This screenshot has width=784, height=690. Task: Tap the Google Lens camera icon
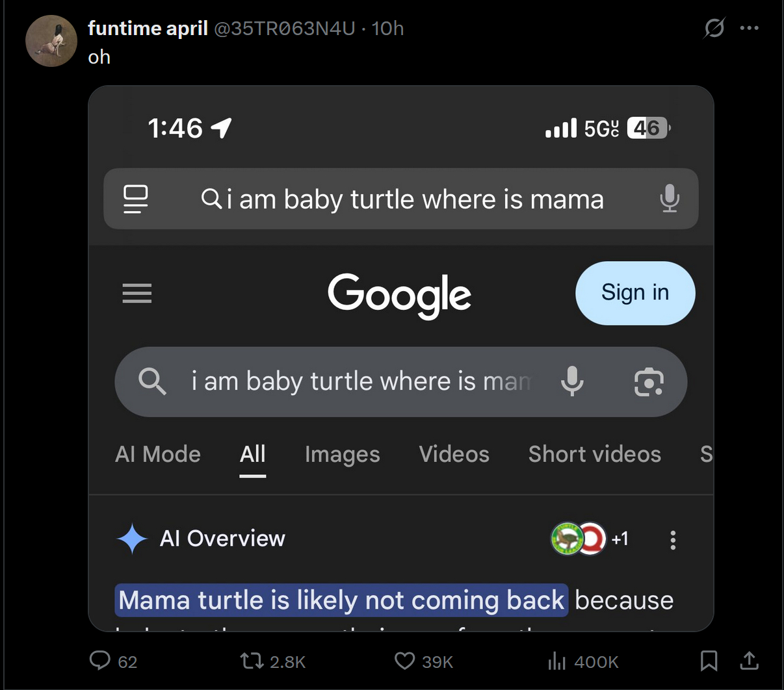click(x=648, y=381)
